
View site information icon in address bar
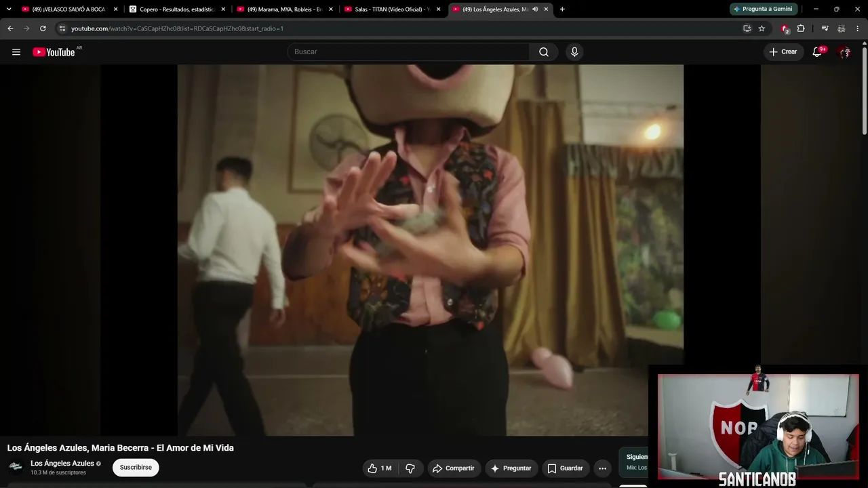pos(62,28)
